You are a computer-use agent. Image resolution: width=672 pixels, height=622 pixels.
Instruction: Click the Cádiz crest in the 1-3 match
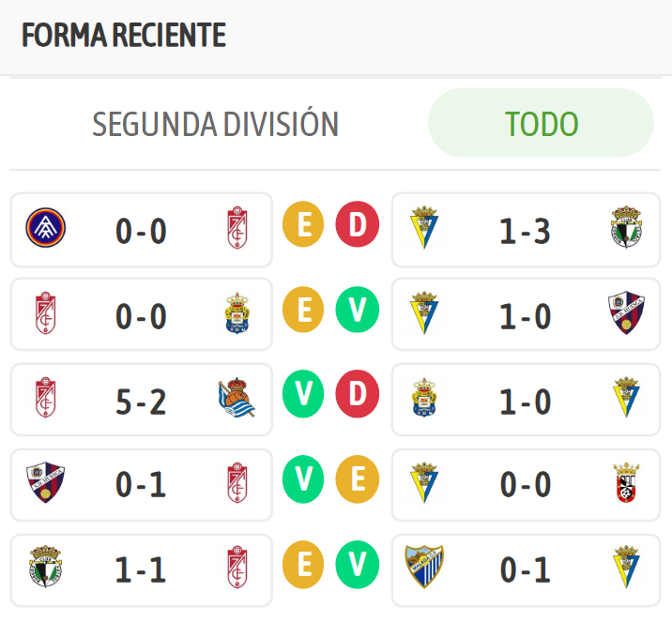point(424,228)
